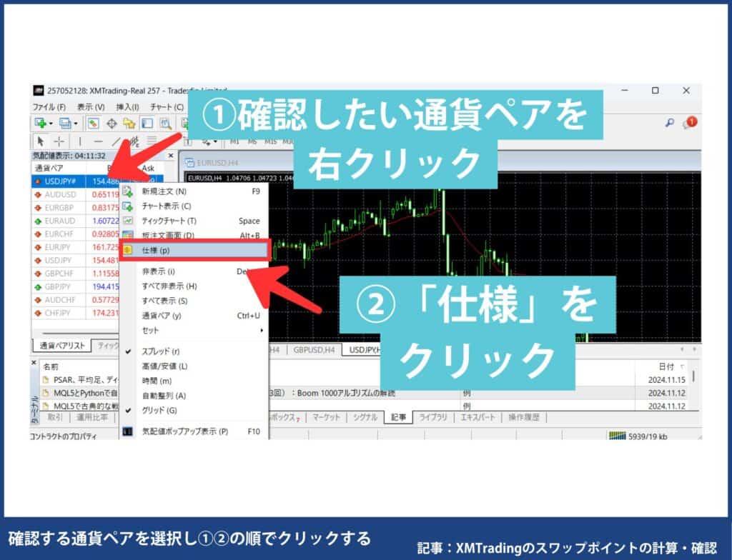Open the profiles dropdown arrow
Viewport: 732px width, 560px height.
[76, 124]
